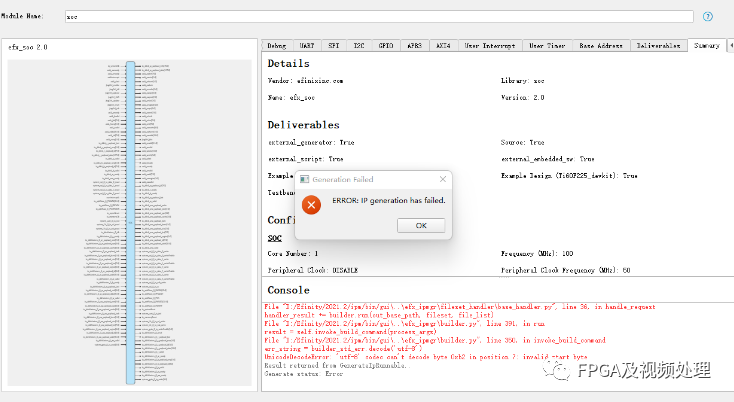Click the help question mark icon
This screenshot has height=402, width=734.
[x=707, y=17]
